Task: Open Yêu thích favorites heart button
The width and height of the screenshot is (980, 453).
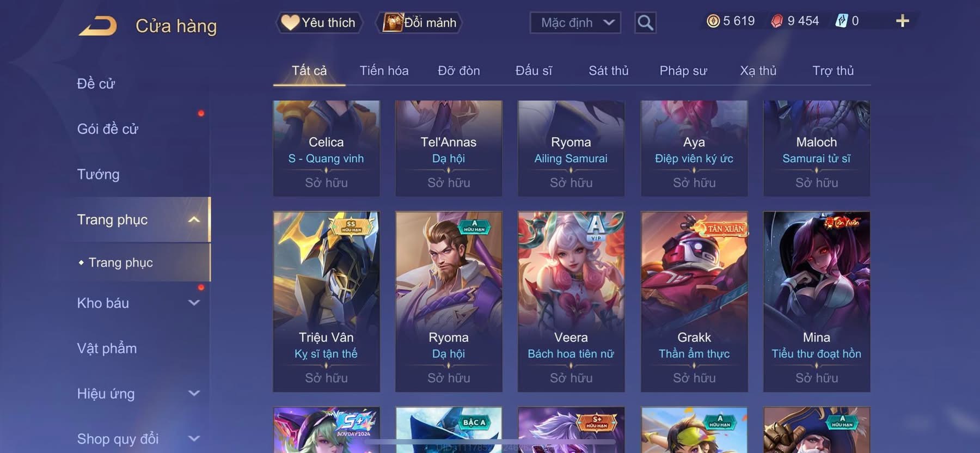Action: [318, 23]
